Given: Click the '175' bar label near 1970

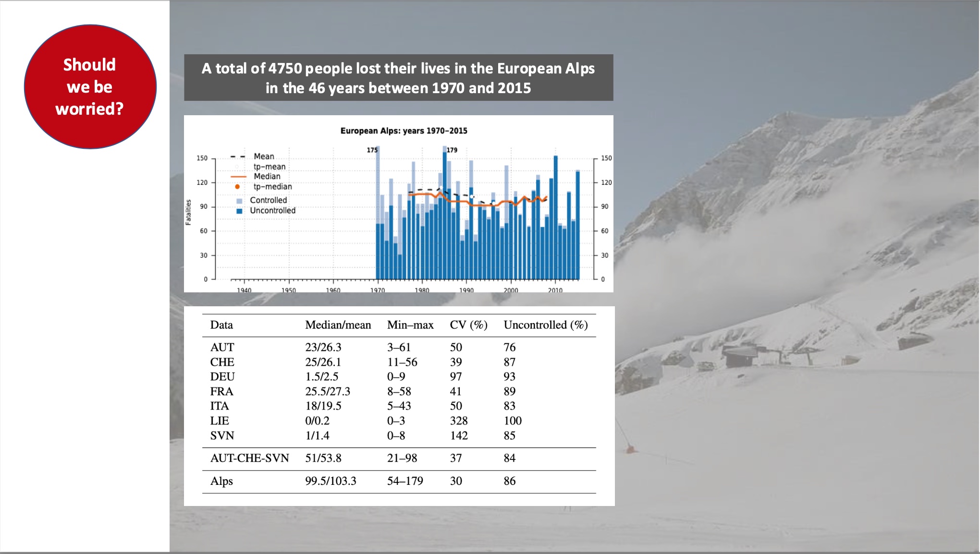Looking at the screenshot, I should click(372, 150).
